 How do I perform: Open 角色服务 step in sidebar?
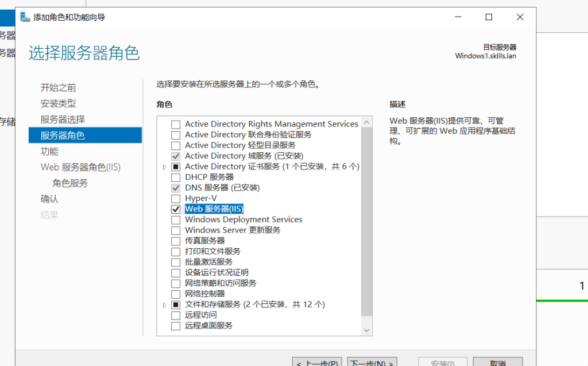70,183
